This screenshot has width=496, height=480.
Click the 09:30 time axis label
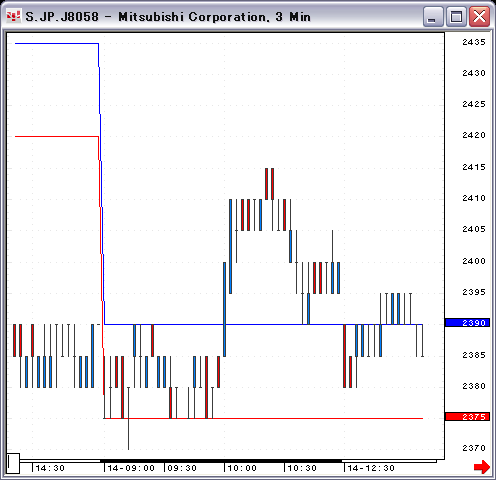pyautogui.click(x=182, y=468)
